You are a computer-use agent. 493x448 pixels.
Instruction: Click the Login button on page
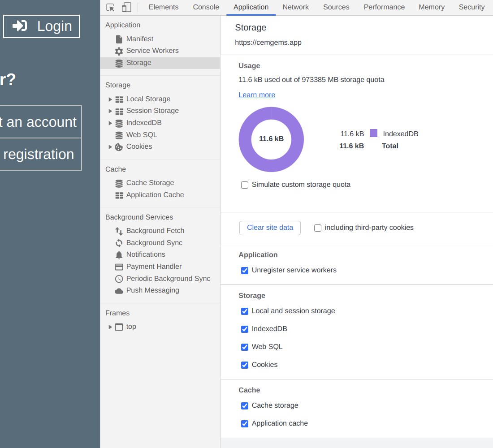(x=42, y=26)
